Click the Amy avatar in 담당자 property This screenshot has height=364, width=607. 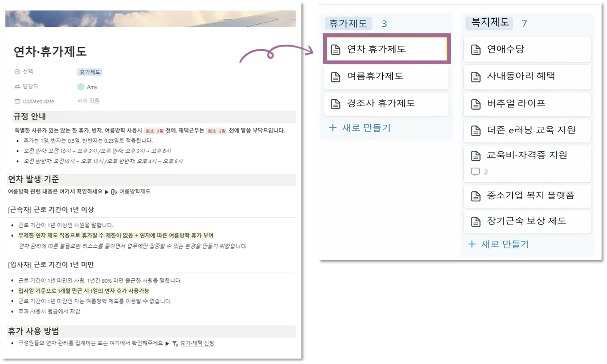click(x=81, y=87)
